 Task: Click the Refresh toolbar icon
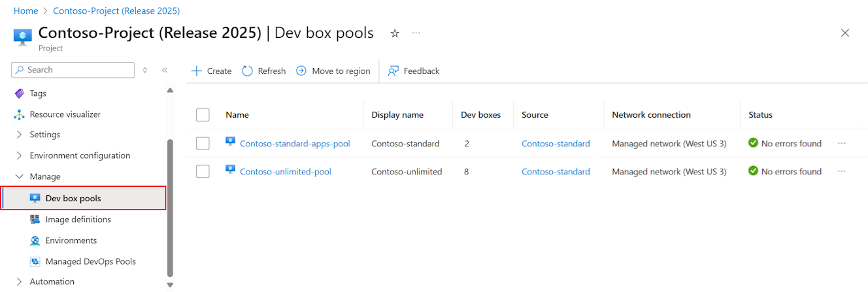click(247, 71)
